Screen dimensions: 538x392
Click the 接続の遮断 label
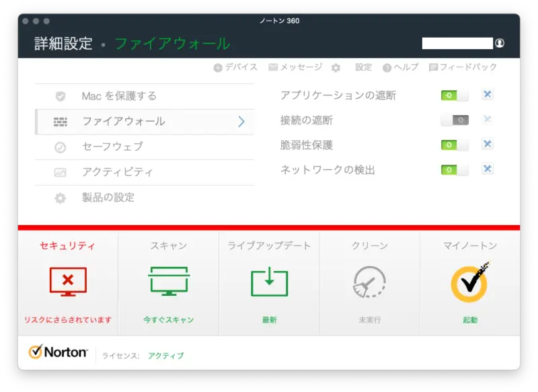tap(307, 120)
